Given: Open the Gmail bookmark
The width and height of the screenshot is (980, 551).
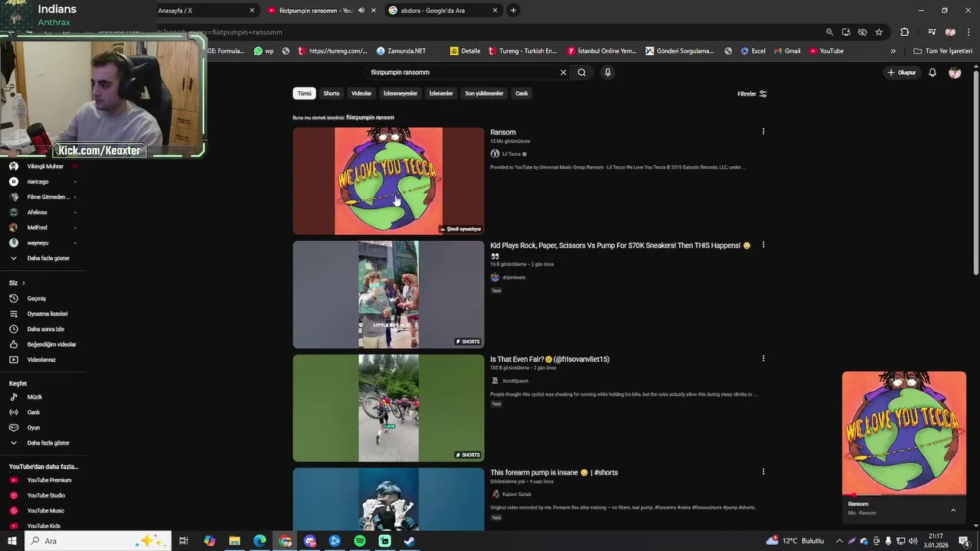Looking at the screenshot, I should (x=787, y=51).
